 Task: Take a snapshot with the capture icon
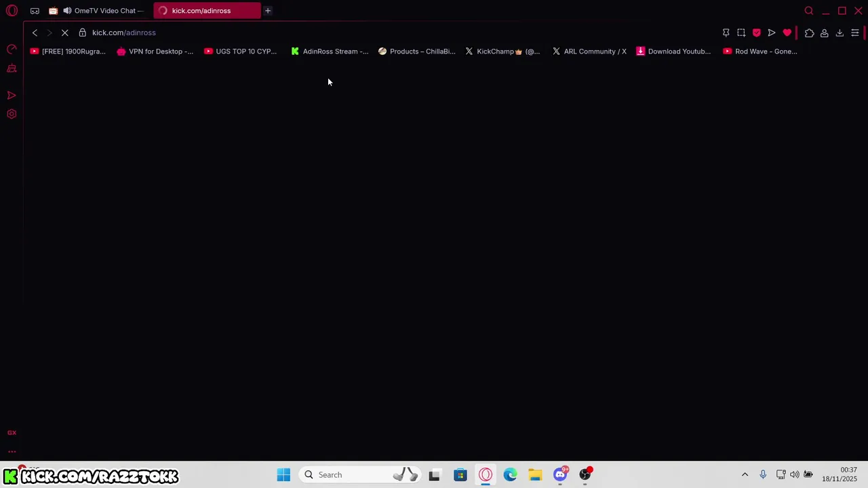pos(741,33)
